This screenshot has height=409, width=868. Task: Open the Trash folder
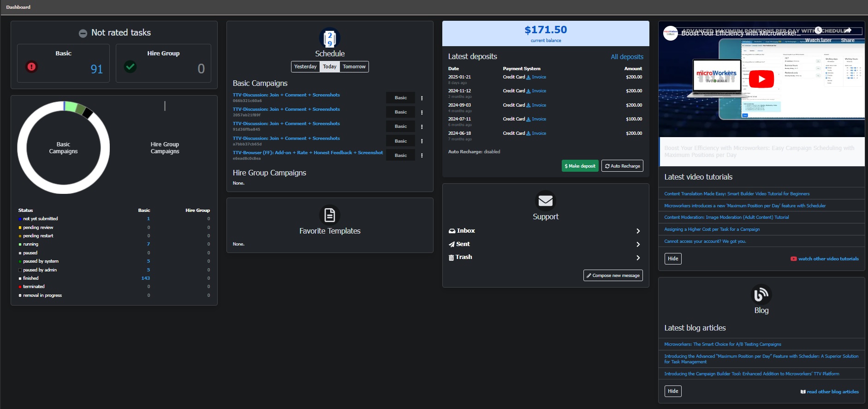point(460,257)
